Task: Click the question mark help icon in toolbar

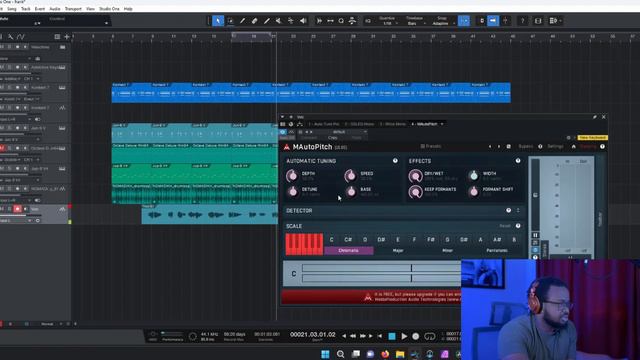Action: pos(522,21)
